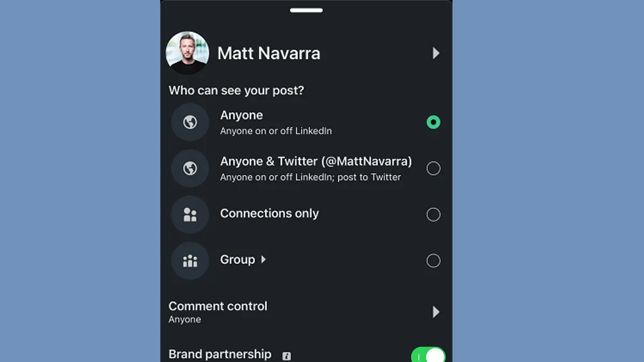This screenshot has width=644, height=362.
Task: Click the globe icon beside Anyone & Twitter
Action: (x=189, y=168)
